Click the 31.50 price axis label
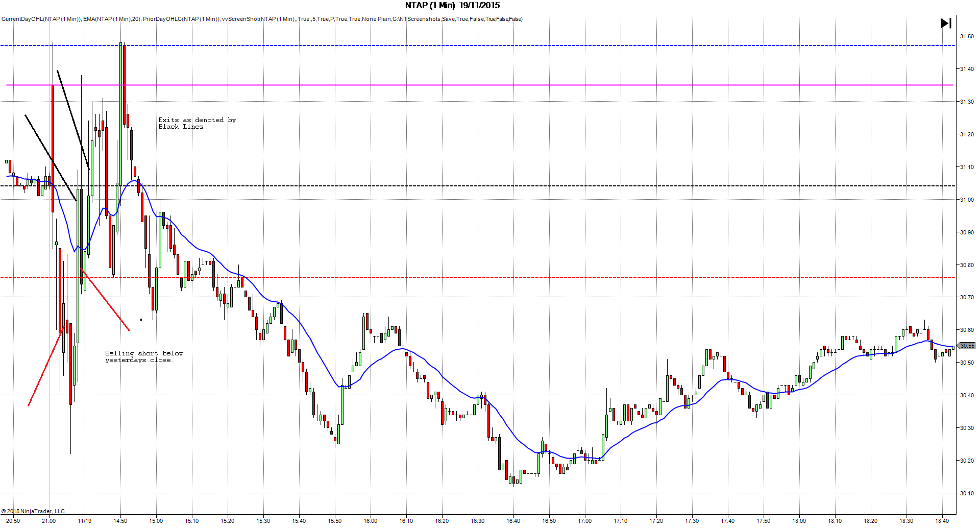This screenshot has width=980, height=528. (967, 36)
